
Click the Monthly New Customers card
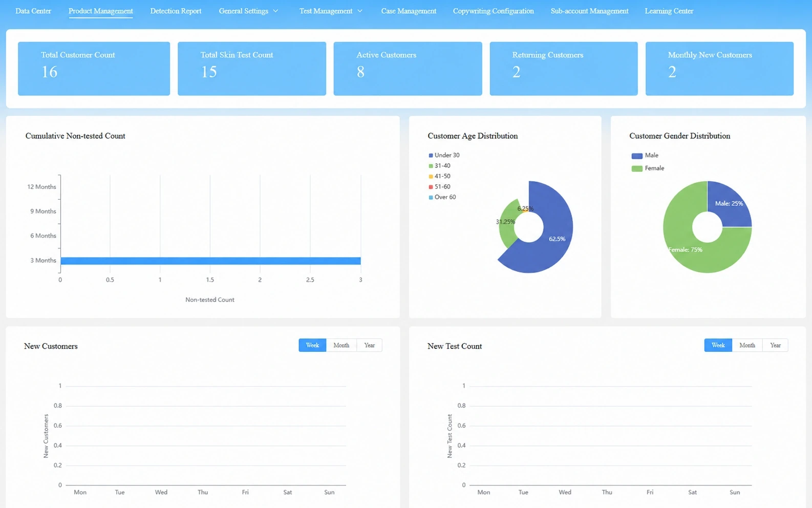[719, 69]
